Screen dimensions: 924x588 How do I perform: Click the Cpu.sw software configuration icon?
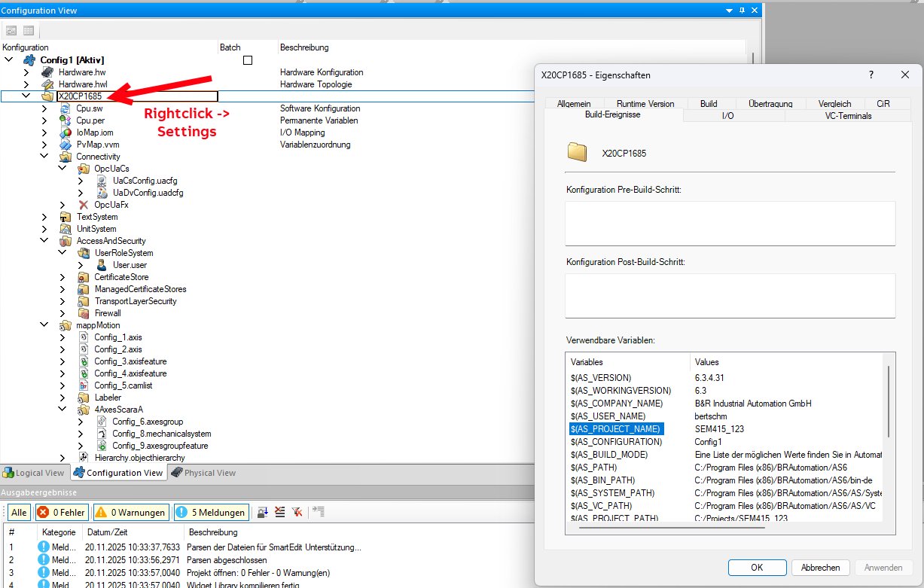click(x=66, y=108)
